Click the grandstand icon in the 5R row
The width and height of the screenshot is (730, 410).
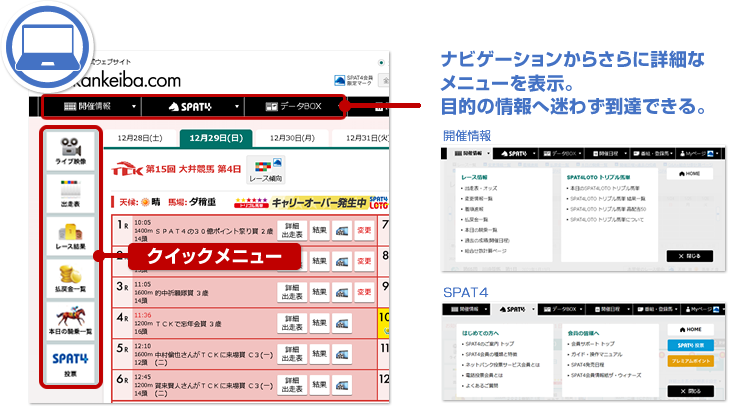(342, 354)
